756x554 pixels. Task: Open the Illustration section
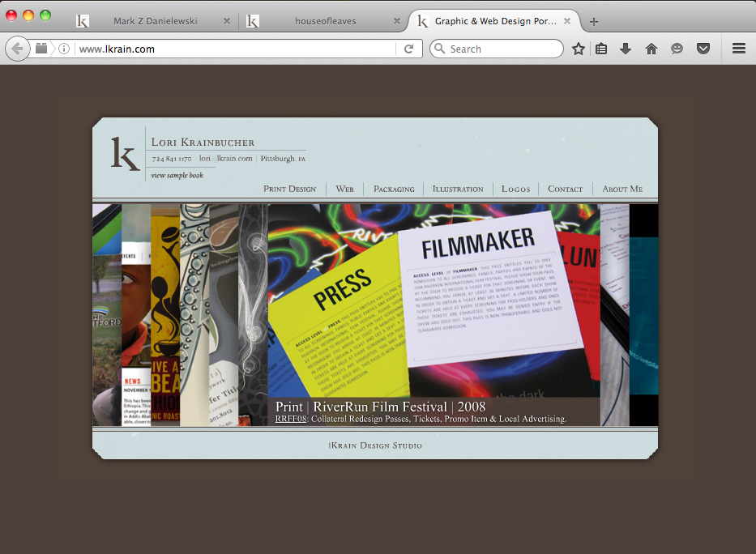pos(458,189)
